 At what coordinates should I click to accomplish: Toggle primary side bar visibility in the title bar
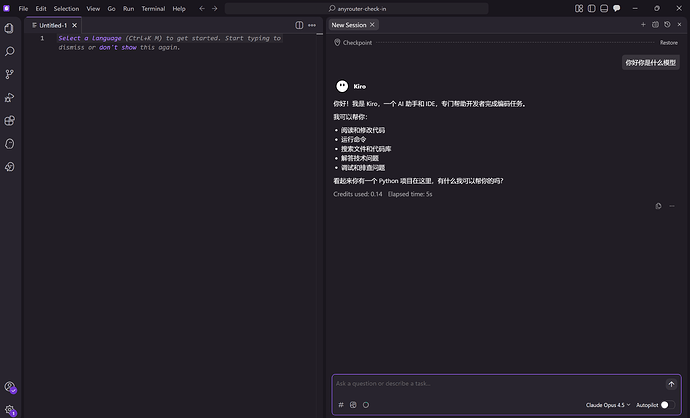[x=591, y=8]
